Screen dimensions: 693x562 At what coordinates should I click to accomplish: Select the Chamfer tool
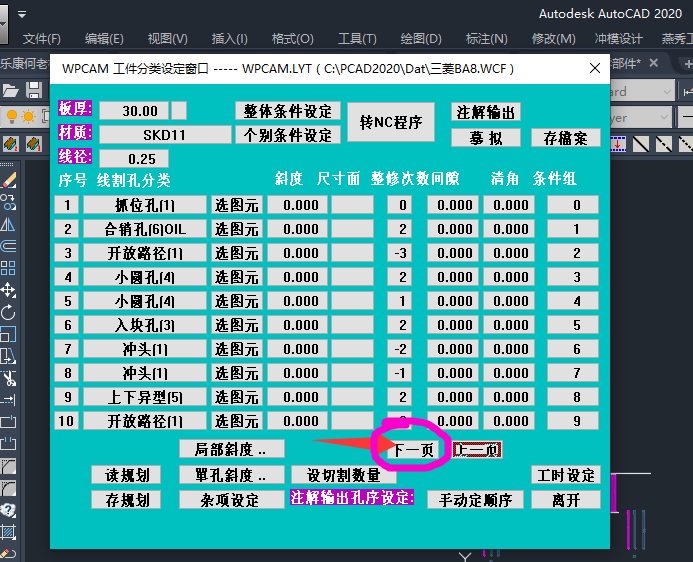[8, 466]
